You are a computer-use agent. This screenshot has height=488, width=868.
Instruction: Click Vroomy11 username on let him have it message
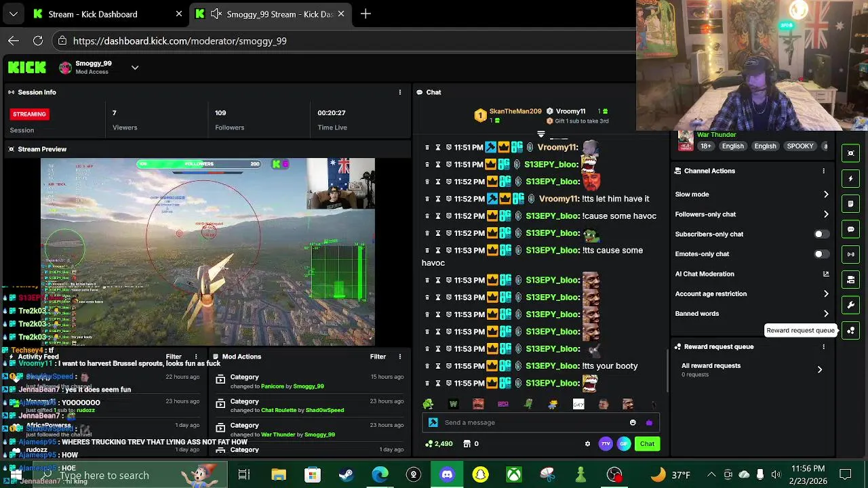pos(558,199)
